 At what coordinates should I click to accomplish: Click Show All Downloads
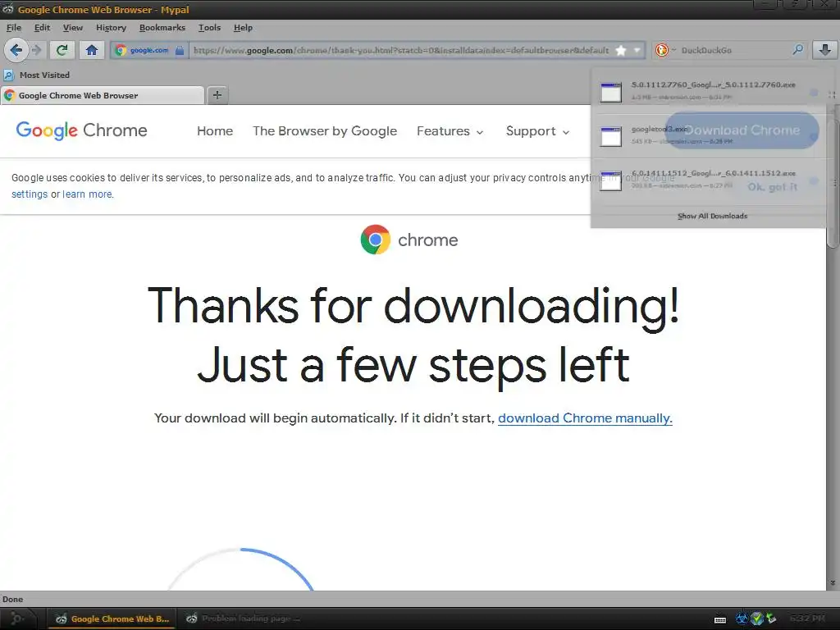click(x=712, y=216)
